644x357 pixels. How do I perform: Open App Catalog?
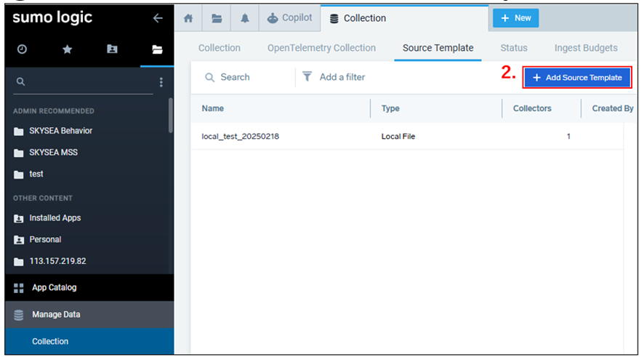(89, 288)
